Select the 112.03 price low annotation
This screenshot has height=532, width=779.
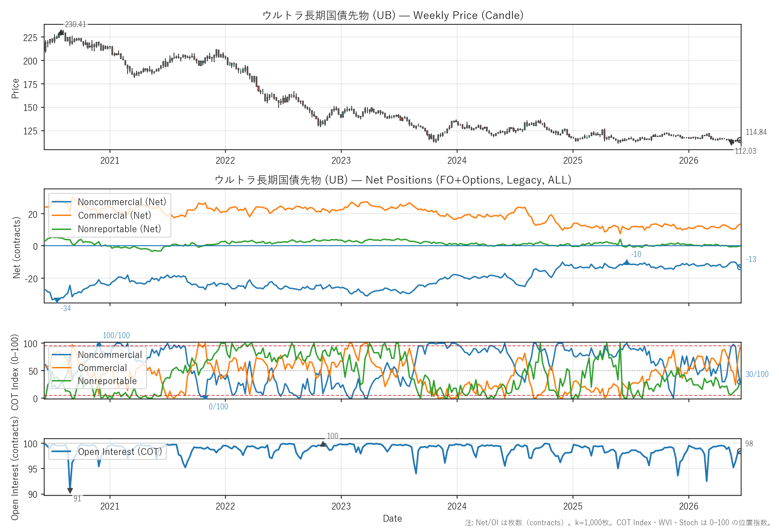pos(745,151)
